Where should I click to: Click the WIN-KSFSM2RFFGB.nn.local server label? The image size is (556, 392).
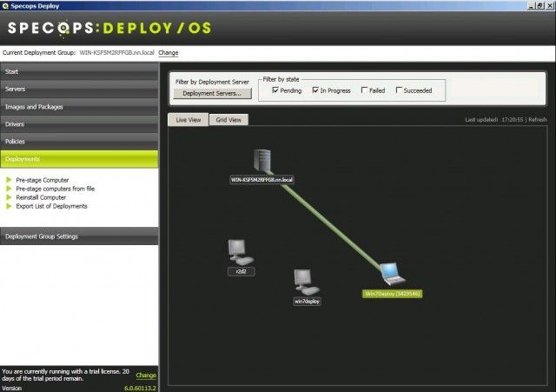(x=261, y=180)
